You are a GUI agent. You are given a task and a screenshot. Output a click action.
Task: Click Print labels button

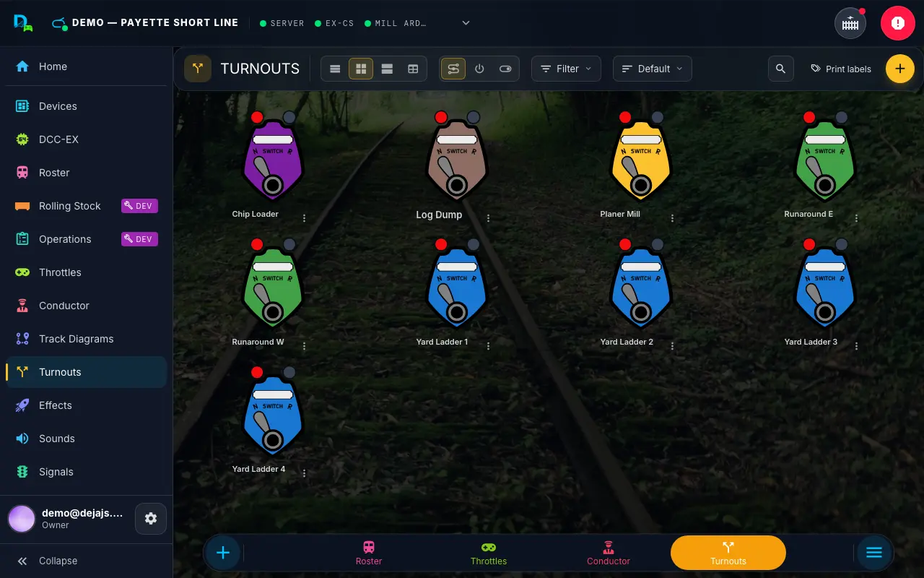click(841, 69)
